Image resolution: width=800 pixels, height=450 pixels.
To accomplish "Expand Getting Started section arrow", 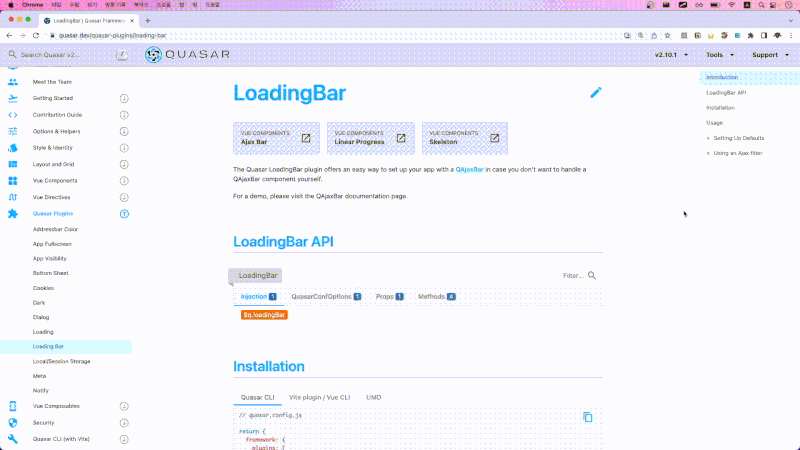I will tap(124, 98).
